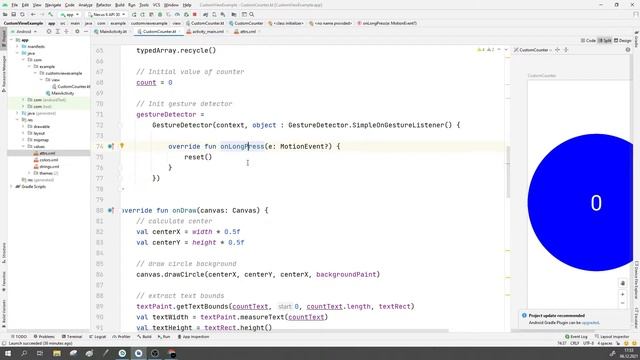The height and width of the screenshot is (360, 640).
Task: Open the Logcat tool window
Action: pyautogui.click(x=97, y=337)
